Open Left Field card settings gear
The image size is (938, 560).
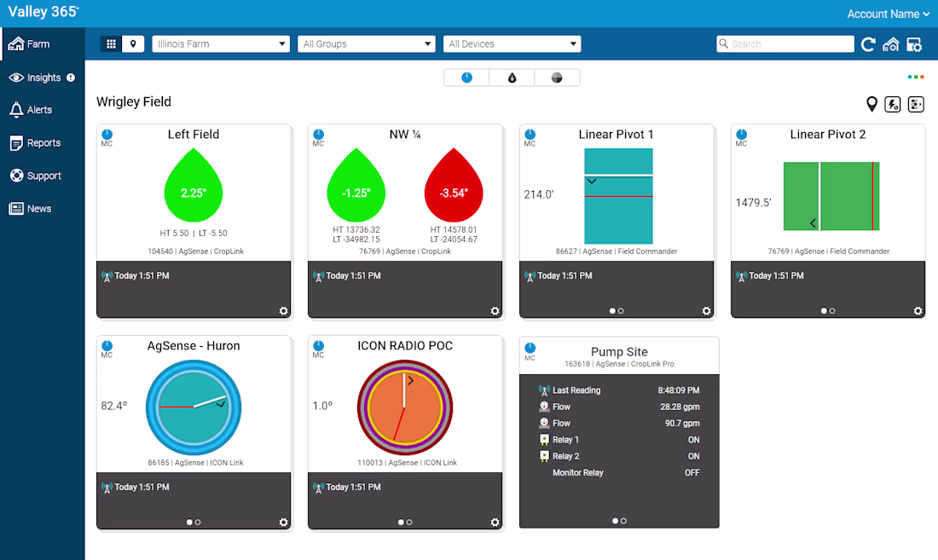(284, 311)
